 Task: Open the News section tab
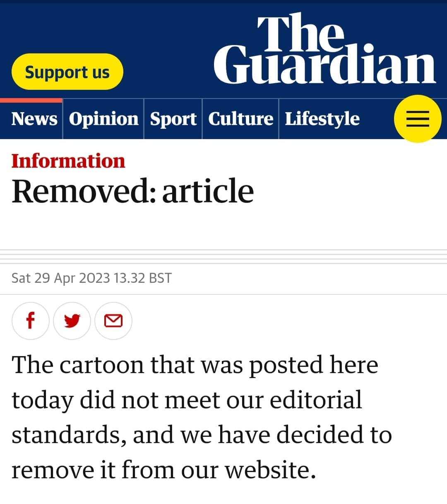tap(34, 119)
